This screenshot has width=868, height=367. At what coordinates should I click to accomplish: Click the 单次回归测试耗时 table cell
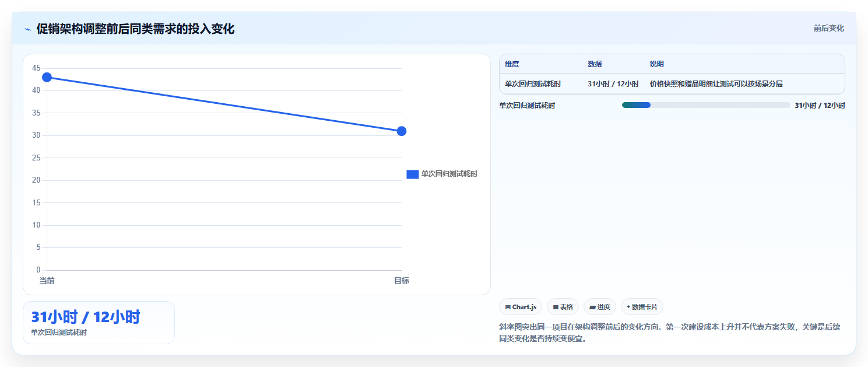pyautogui.click(x=533, y=84)
